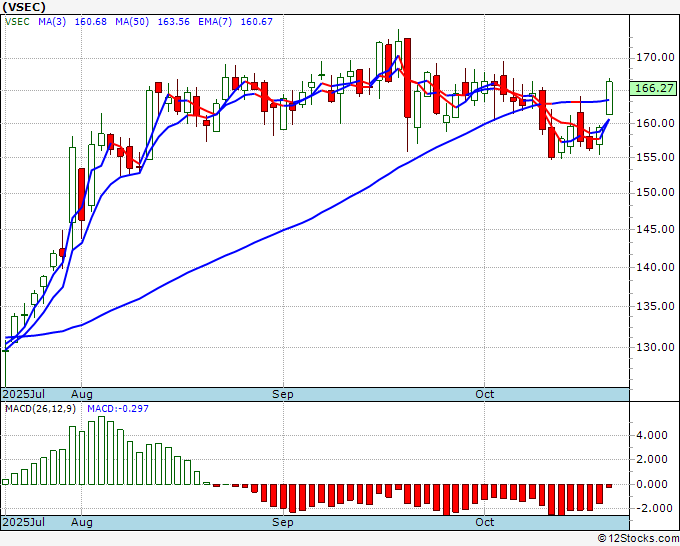Screen dimensions: 680x546
Task: Click the 140.00 price axis label
Action: pos(655,267)
